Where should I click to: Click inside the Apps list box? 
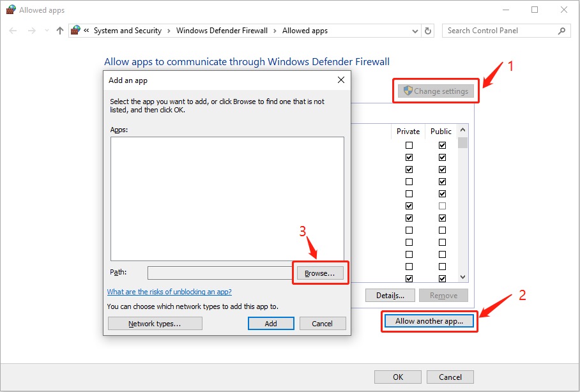click(227, 199)
